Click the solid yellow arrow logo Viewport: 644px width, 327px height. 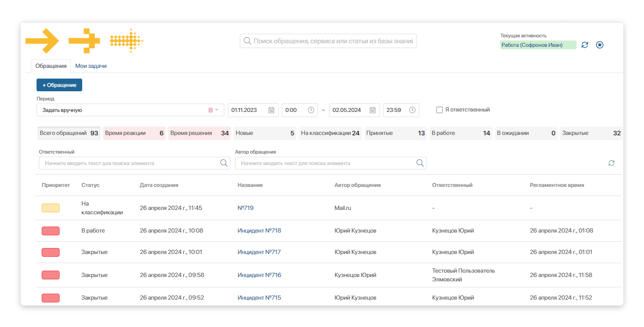coord(42,41)
